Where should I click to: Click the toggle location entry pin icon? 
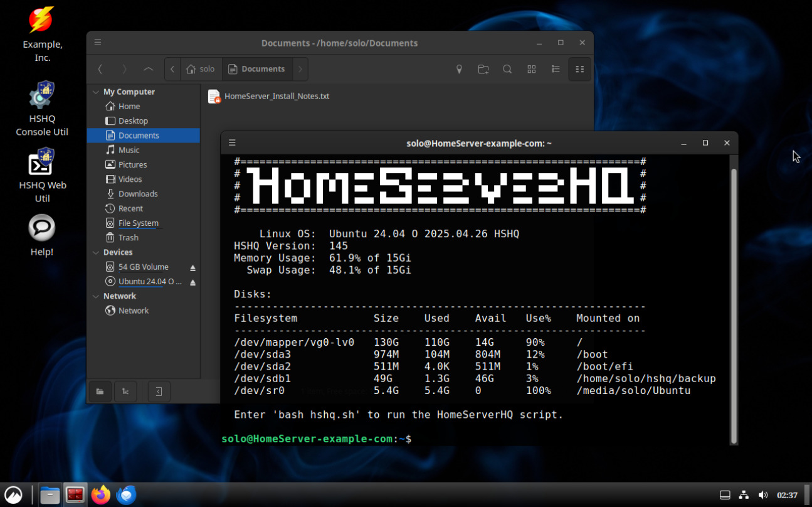click(459, 69)
